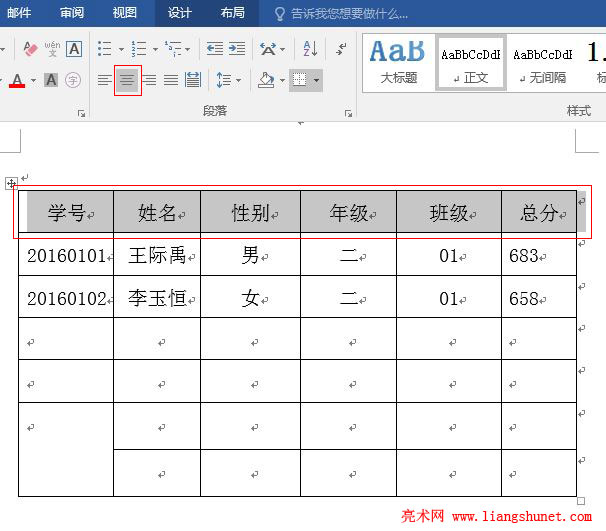
Task: Open borders dropdown arrow
Action: [317, 80]
